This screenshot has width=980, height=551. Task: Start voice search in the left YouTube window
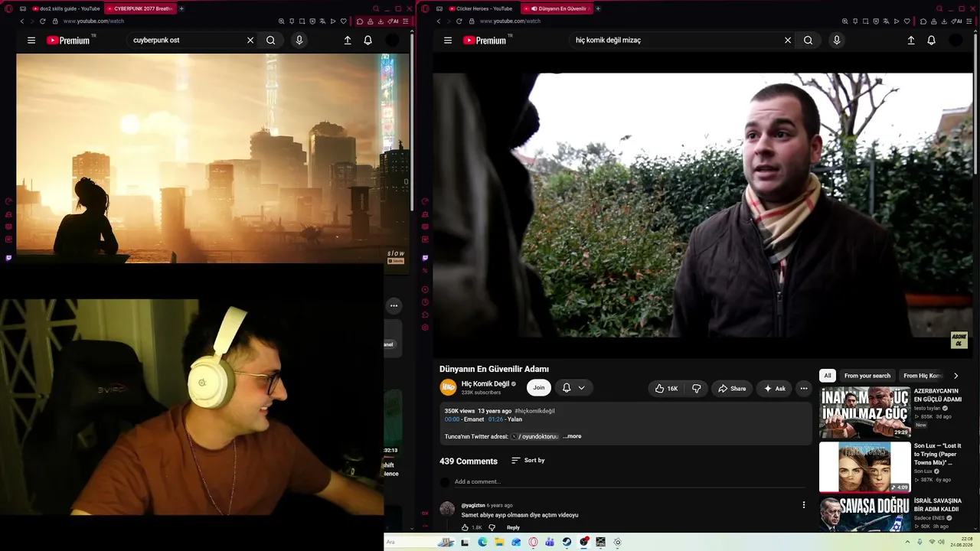coord(299,41)
